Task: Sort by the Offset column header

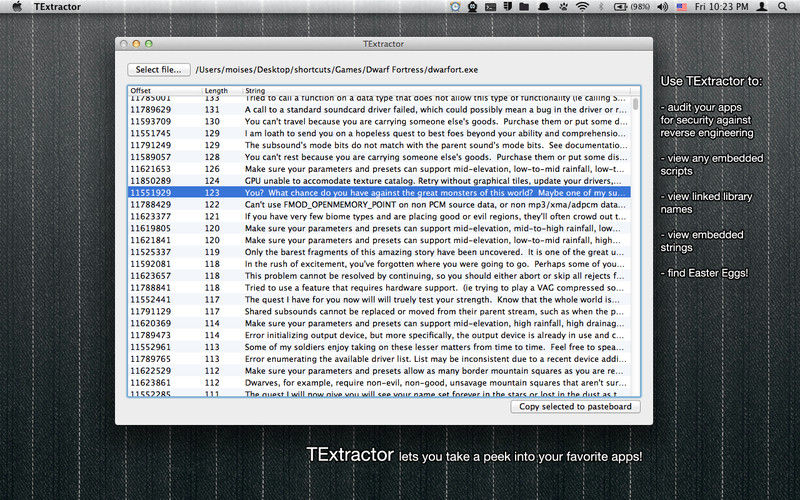Action: click(x=165, y=90)
